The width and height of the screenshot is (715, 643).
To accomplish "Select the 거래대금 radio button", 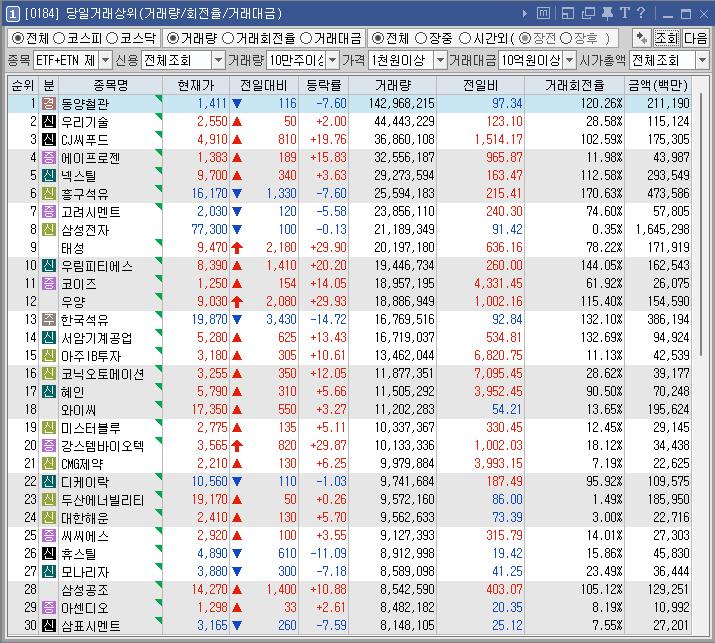I will [x=306, y=38].
